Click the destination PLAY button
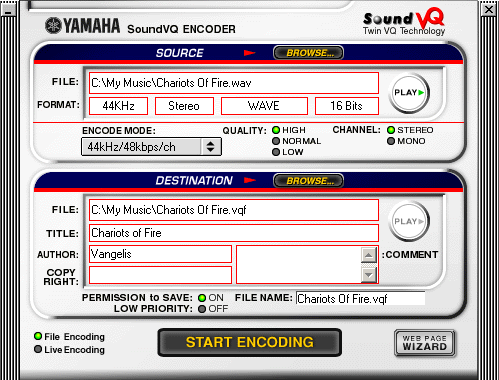 click(409, 221)
